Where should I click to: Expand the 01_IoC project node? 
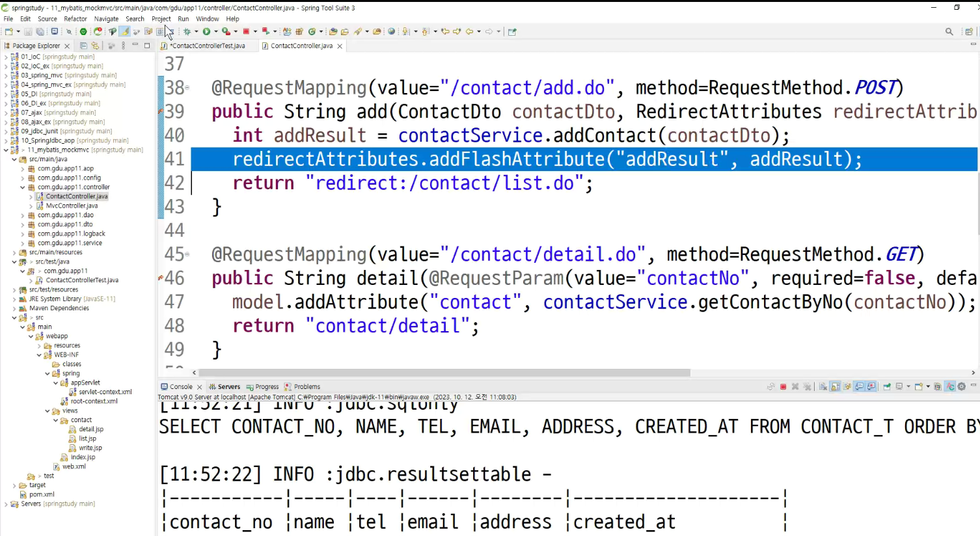tap(6, 57)
